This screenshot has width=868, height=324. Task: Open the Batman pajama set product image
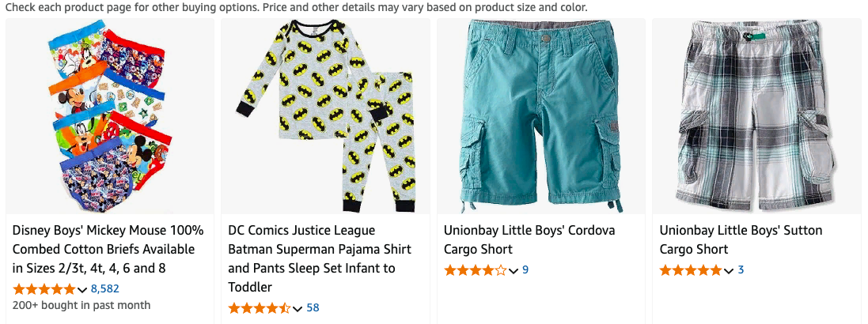[324, 117]
